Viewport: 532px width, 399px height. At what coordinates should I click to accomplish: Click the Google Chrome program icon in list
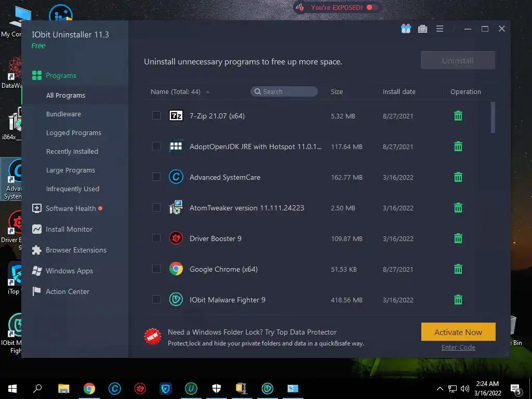pos(176,269)
